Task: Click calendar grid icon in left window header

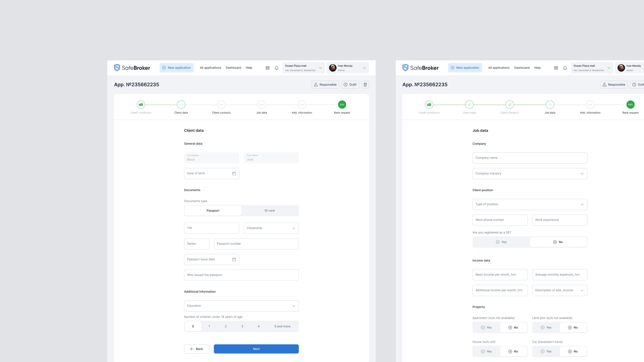Action: [267, 68]
